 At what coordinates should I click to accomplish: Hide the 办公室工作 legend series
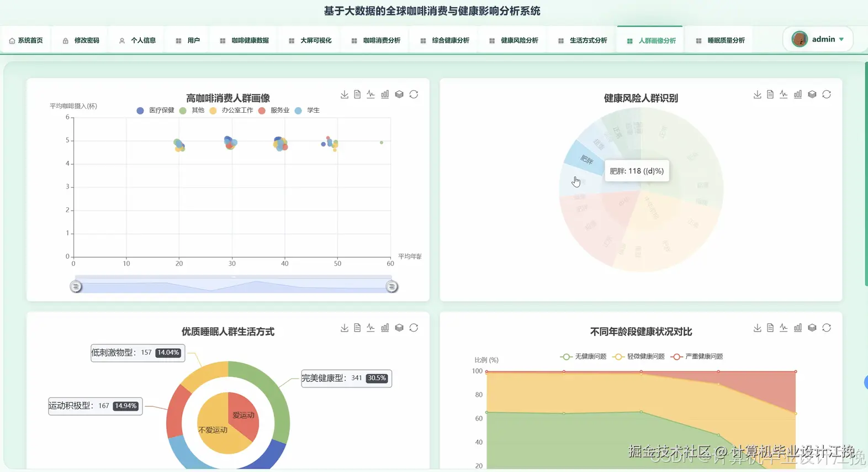point(231,111)
